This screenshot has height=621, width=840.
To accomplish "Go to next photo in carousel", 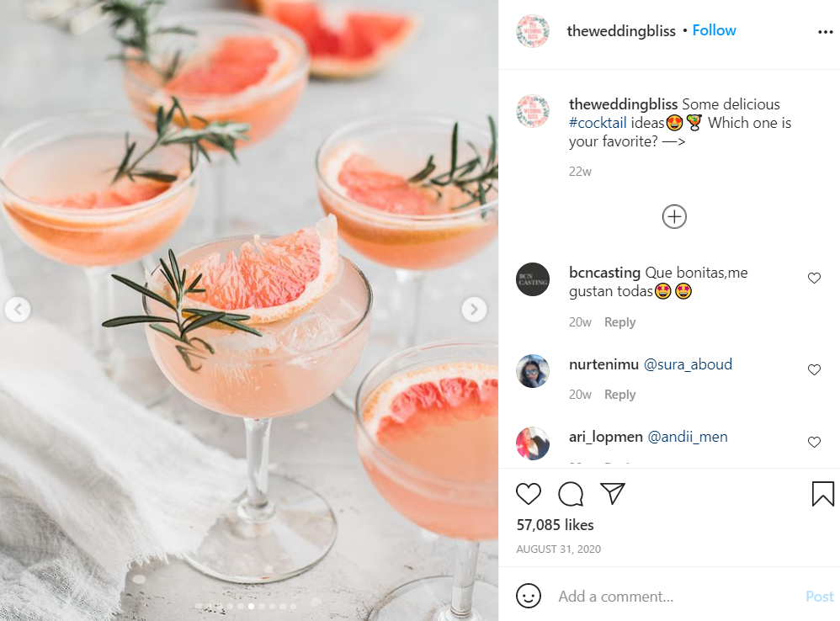I will pyautogui.click(x=474, y=310).
